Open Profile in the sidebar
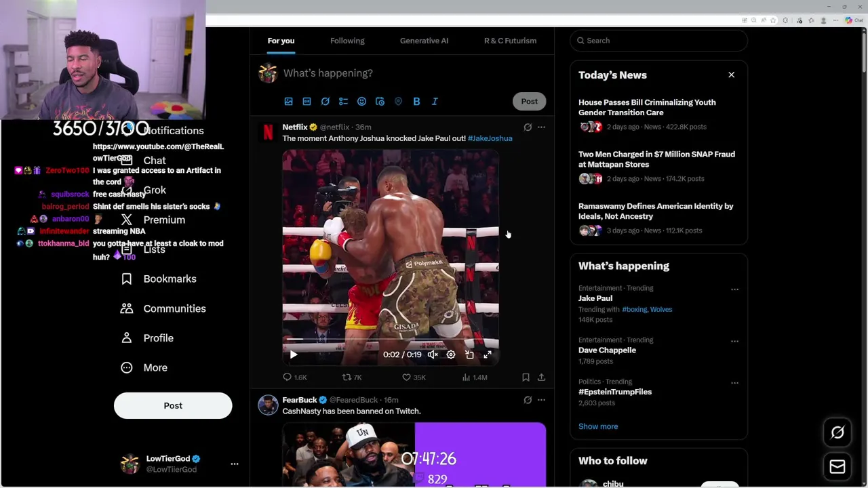The height and width of the screenshot is (488, 868). point(147,338)
